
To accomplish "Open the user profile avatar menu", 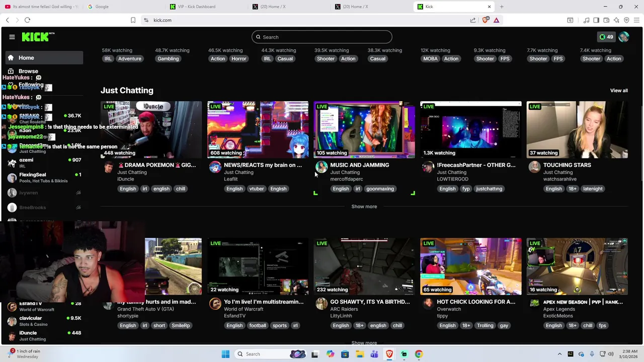I will [x=624, y=37].
